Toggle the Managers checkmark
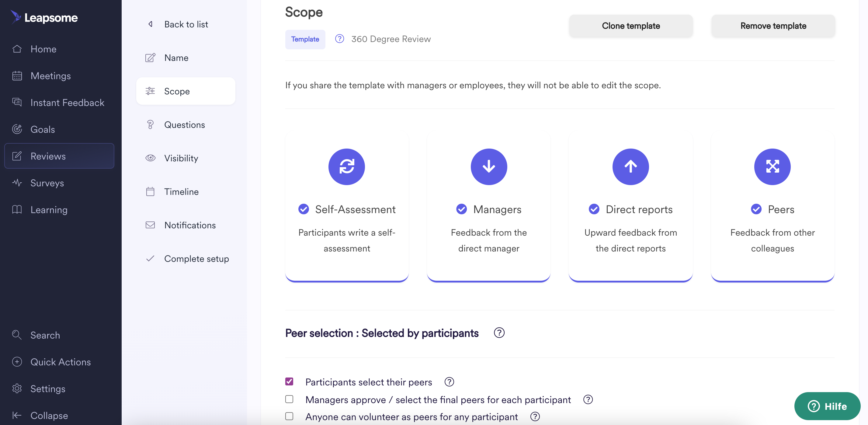Screen dimensions: 868x425 tap(461, 209)
